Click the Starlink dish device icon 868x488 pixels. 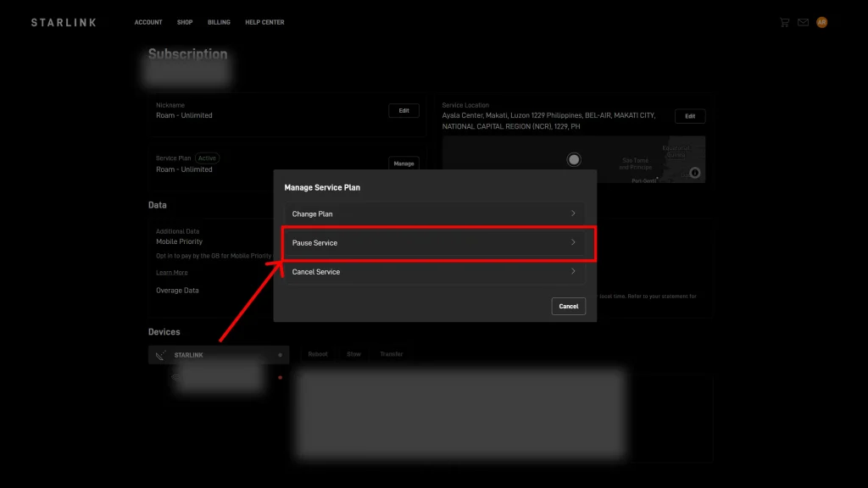click(x=161, y=355)
